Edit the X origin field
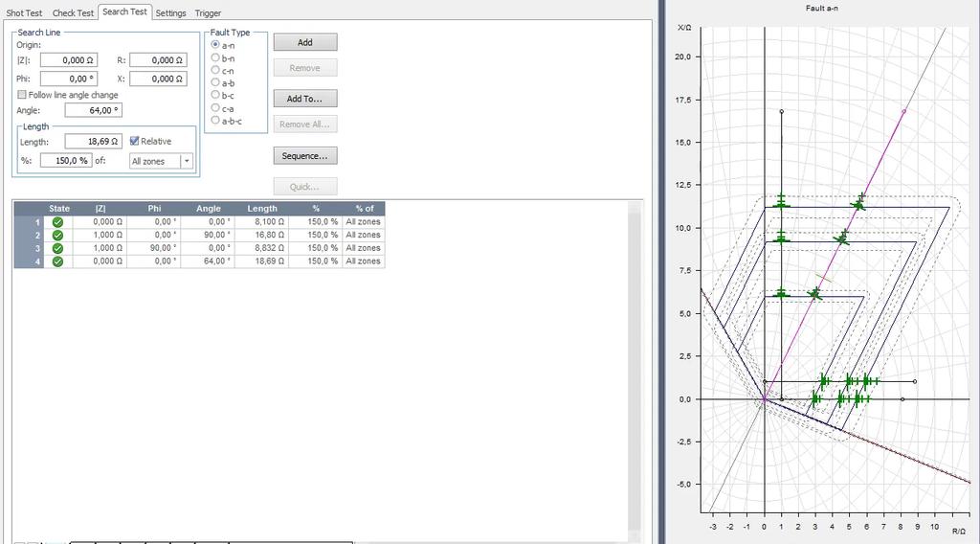Viewport: 980px width, 544px height. pyautogui.click(x=158, y=79)
